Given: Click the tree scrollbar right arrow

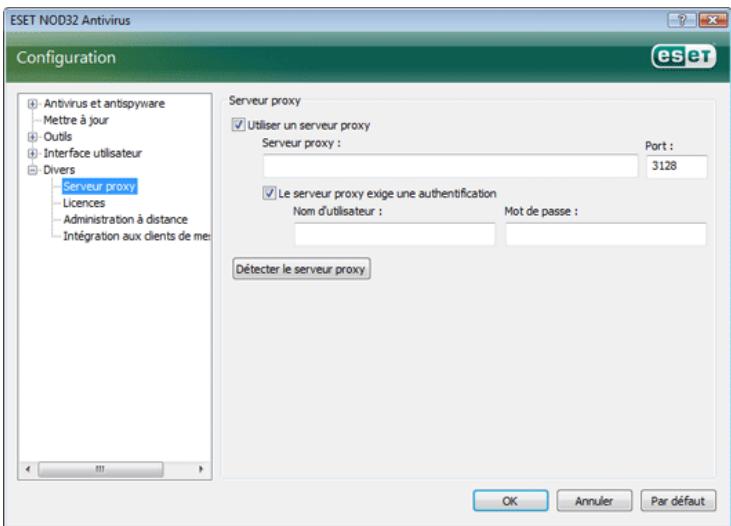Looking at the screenshot, I should point(201,469).
